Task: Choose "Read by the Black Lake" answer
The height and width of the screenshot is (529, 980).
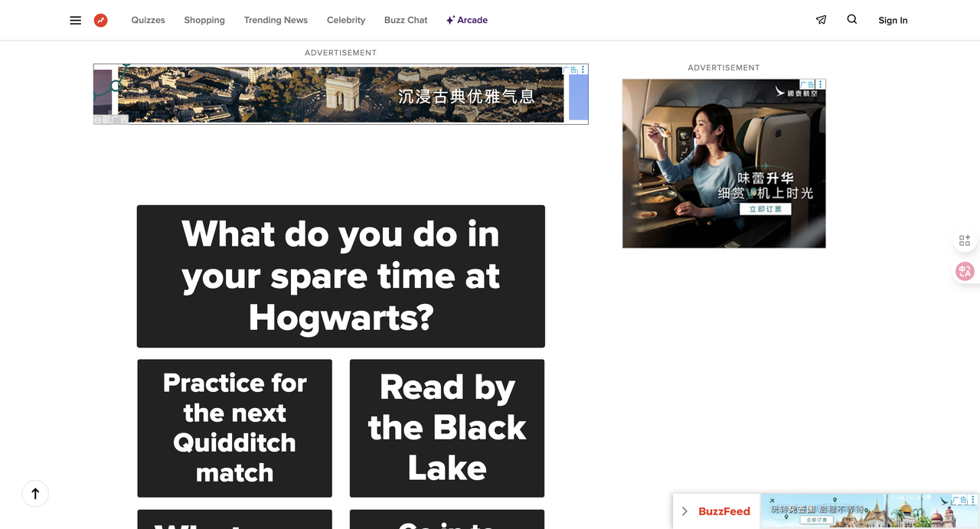Action: click(446, 428)
